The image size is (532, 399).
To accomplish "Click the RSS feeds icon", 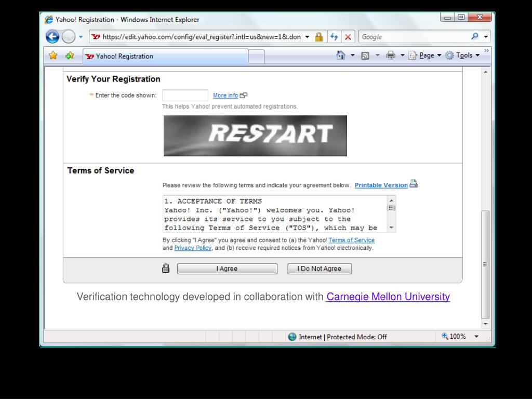I will 365,56.
